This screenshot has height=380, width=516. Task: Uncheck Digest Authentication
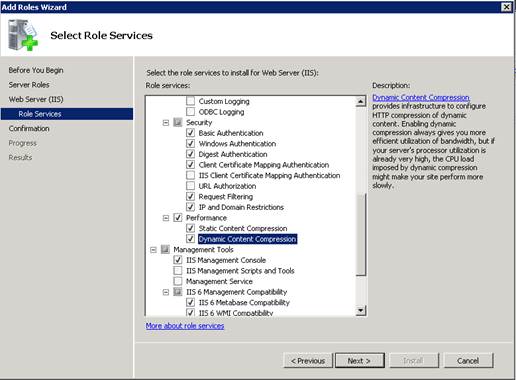point(190,154)
